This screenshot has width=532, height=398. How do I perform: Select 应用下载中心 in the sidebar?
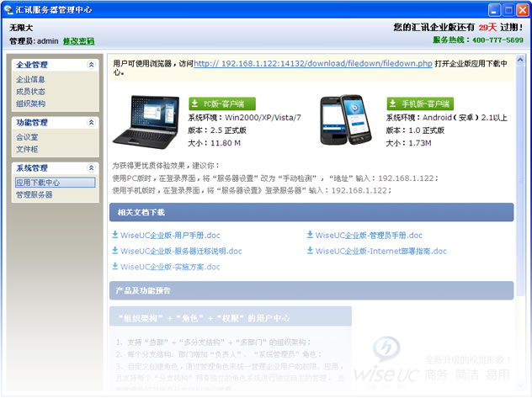pos(55,183)
